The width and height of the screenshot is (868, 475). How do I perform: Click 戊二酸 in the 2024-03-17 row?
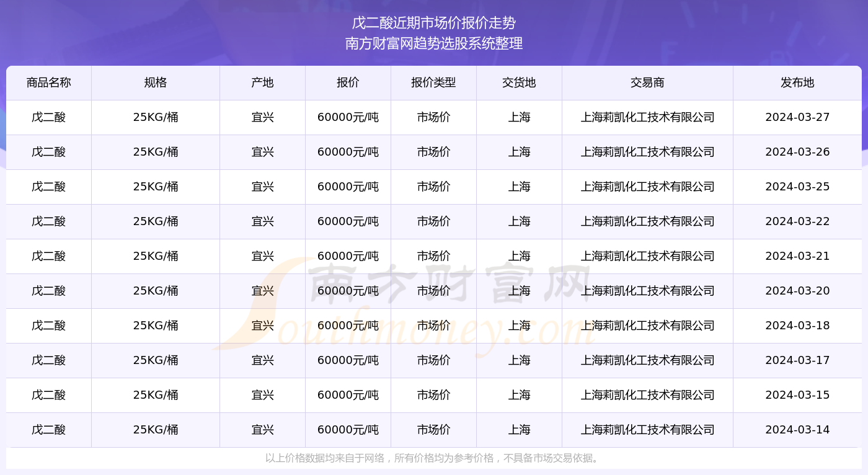click(x=49, y=360)
